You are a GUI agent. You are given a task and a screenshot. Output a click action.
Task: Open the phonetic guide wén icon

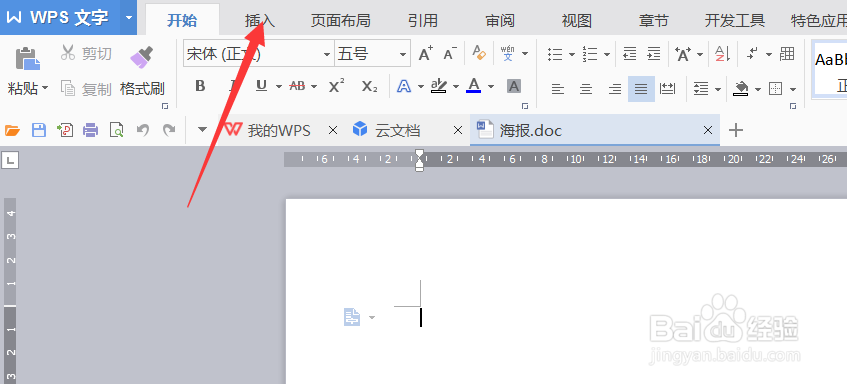507,53
